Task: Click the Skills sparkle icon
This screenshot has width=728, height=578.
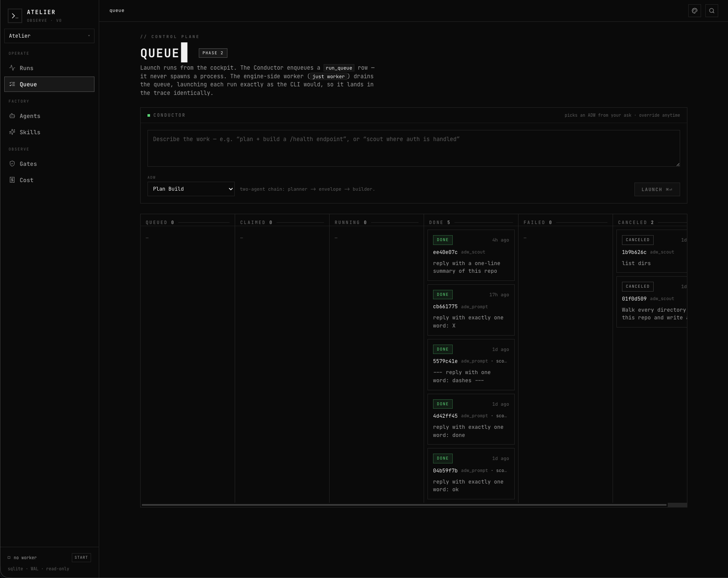Action: coord(12,132)
